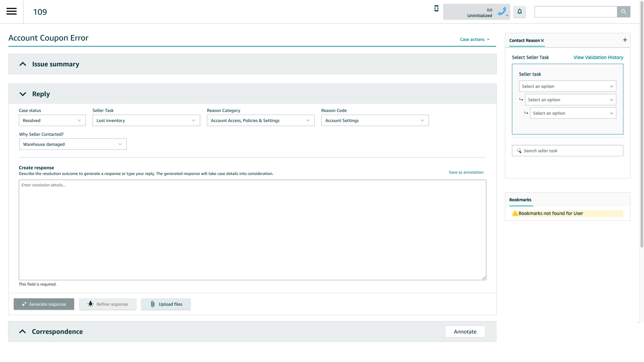
Task: Collapse the Reply section
Action: point(23,94)
